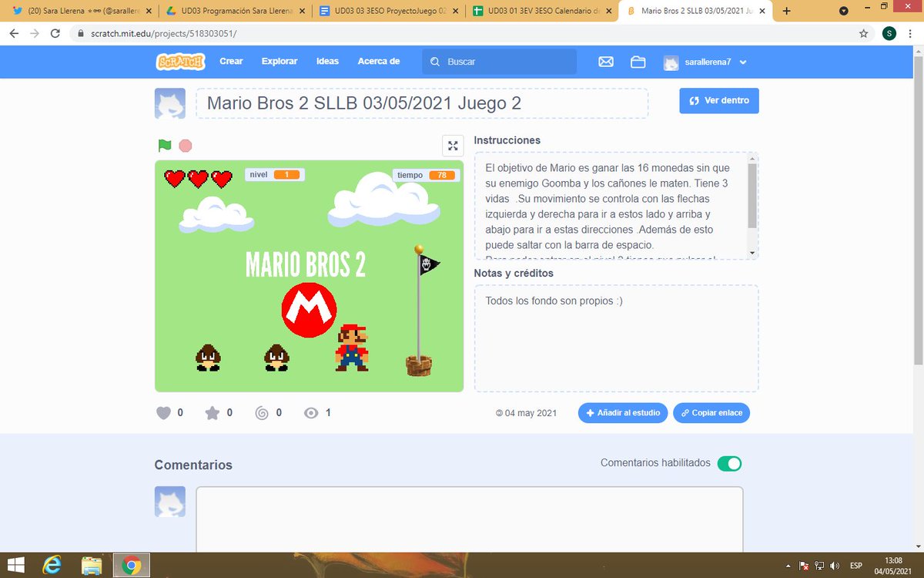This screenshot has height=578, width=924.
Task: Click the Notas y créditos text box
Action: click(x=616, y=338)
